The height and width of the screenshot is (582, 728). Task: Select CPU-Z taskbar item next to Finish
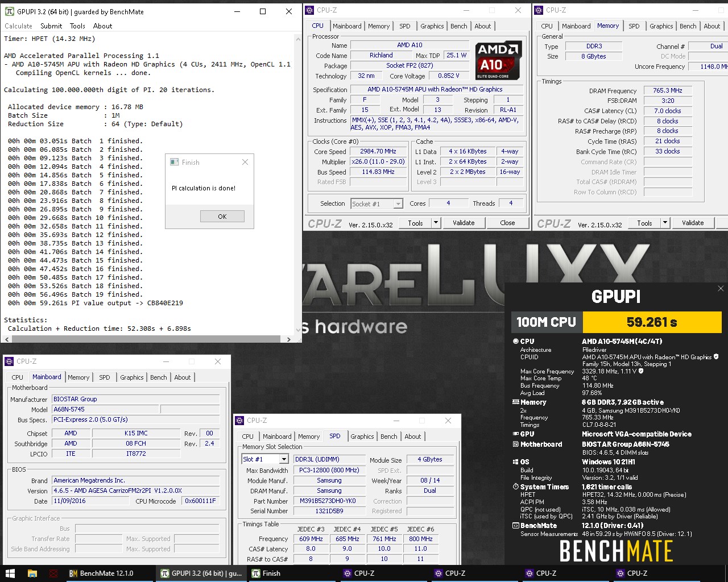pyautogui.click(x=383, y=573)
